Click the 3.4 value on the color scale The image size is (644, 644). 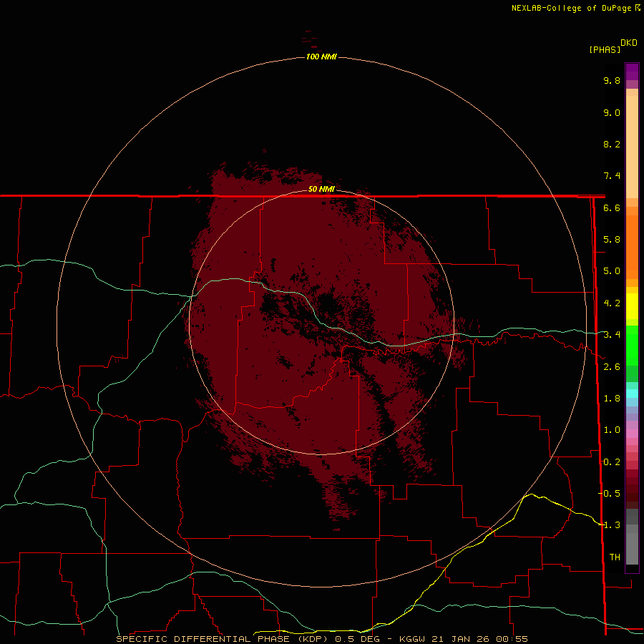[612, 334]
